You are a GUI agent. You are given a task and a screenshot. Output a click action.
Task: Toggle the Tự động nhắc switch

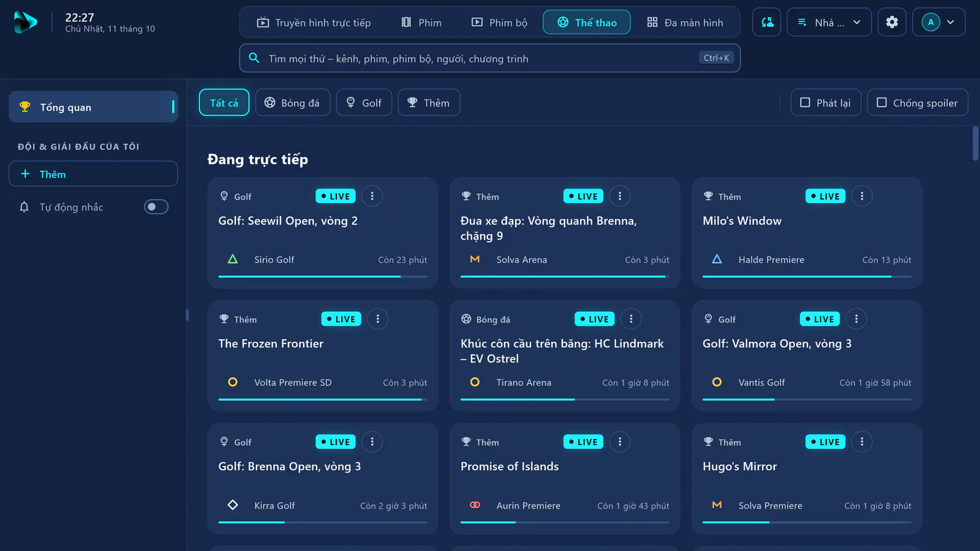click(156, 207)
